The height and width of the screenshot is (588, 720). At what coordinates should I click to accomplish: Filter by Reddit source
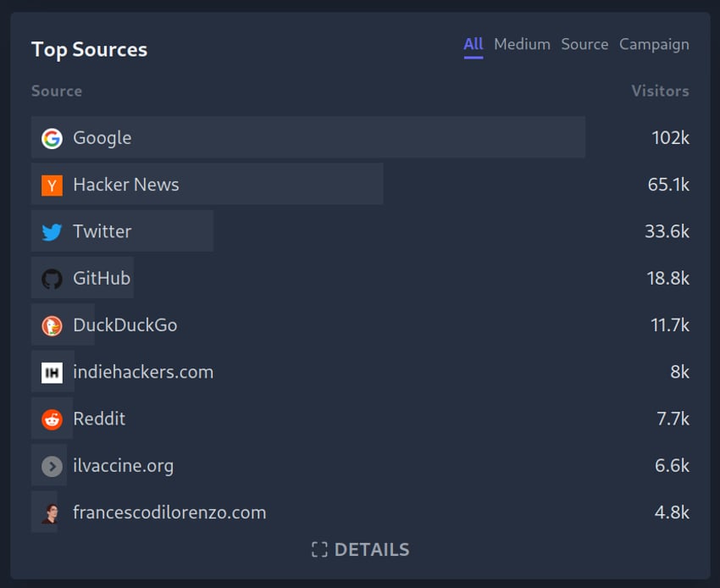coord(99,419)
